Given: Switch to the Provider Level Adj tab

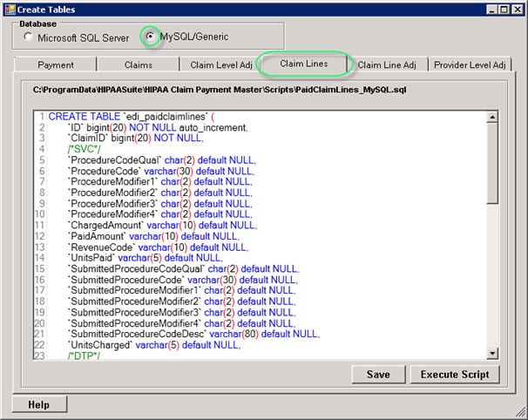Looking at the screenshot, I should click(469, 64).
